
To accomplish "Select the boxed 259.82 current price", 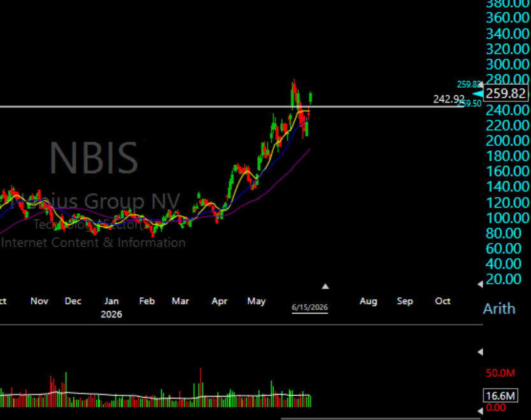I will pos(506,93).
